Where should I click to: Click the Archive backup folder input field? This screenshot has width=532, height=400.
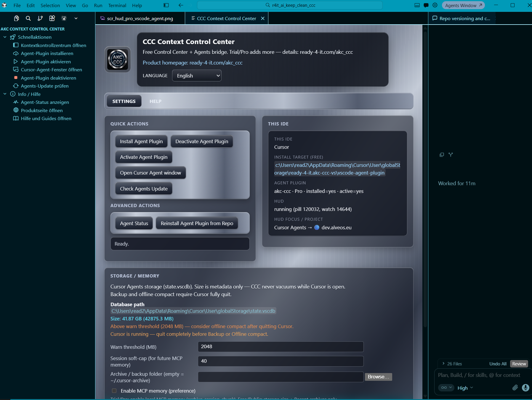(x=281, y=377)
